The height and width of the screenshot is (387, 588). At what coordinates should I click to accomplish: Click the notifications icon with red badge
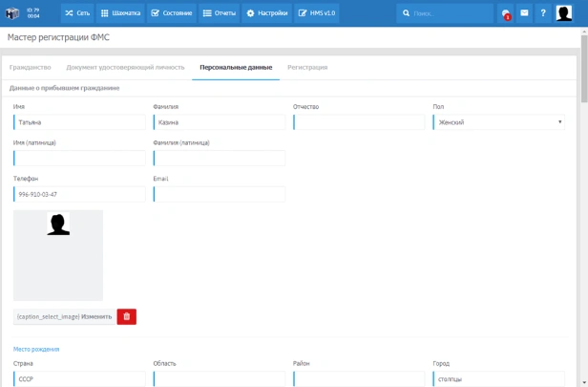point(506,13)
